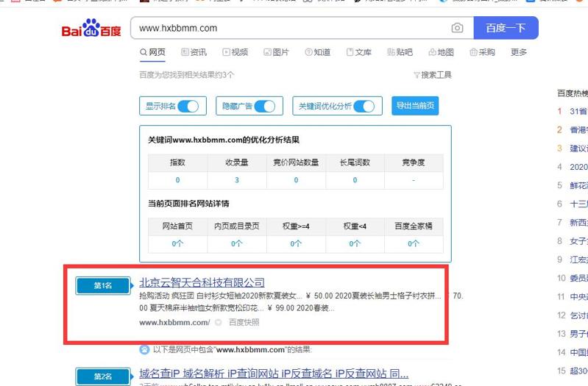The image size is (588, 386).
Task: Open the 百度快照 cached snapshot link
Action: pyautogui.click(x=244, y=322)
